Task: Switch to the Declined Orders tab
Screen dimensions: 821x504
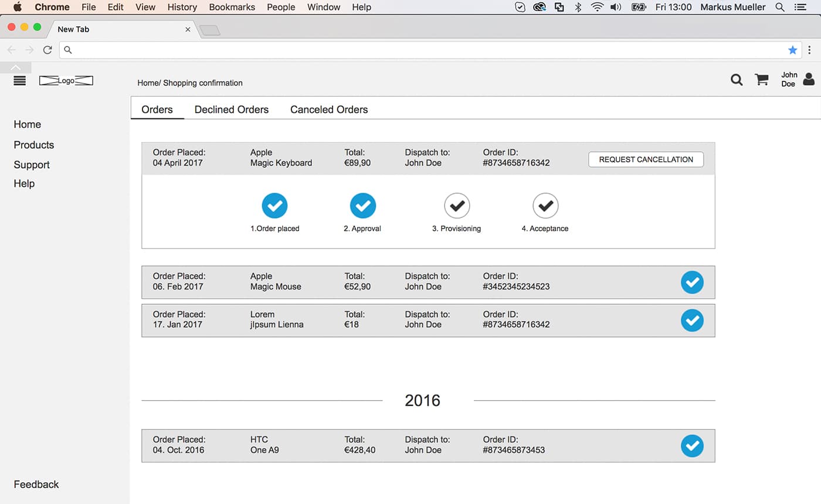Action: (x=231, y=109)
